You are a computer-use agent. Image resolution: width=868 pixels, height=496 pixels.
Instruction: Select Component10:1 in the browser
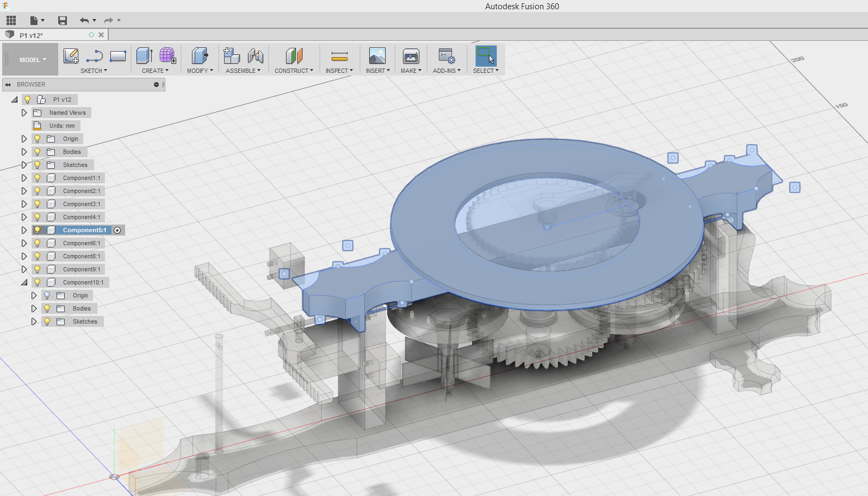tap(83, 282)
